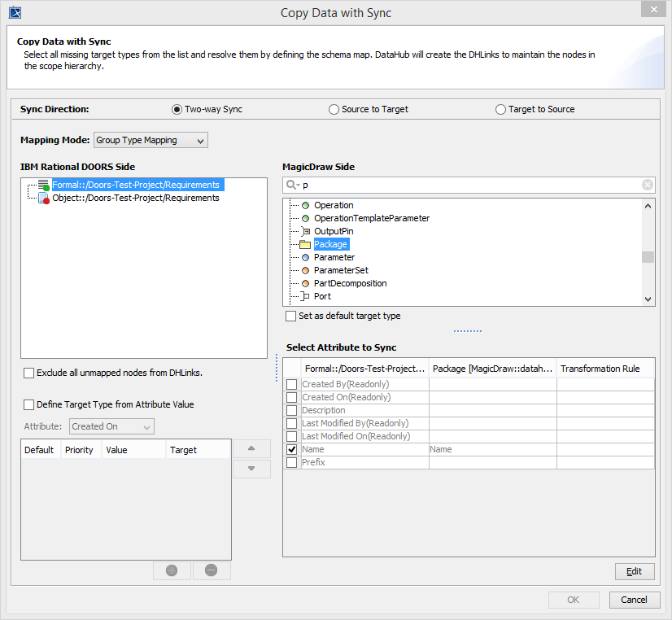Click the OutputPin icon in type list
This screenshot has height=620, width=672.
305,231
